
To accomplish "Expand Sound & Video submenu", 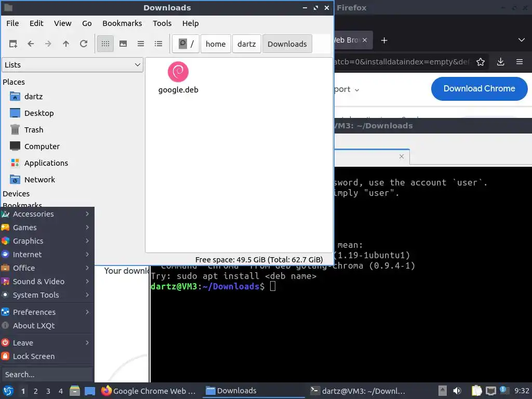I will (x=47, y=282).
